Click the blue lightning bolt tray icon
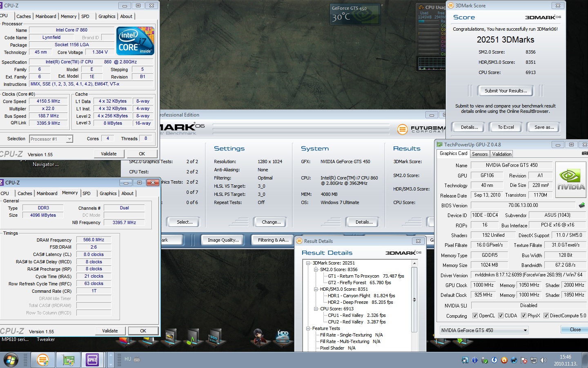588x368 pixels. (x=494, y=360)
